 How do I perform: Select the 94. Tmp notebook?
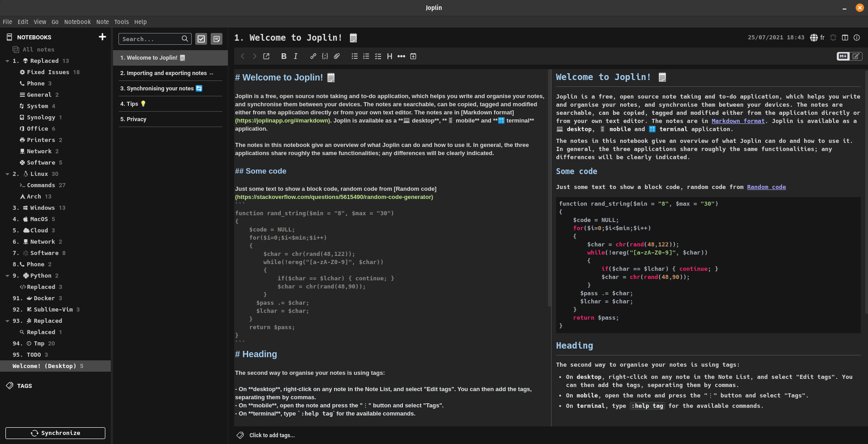click(55, 343)
